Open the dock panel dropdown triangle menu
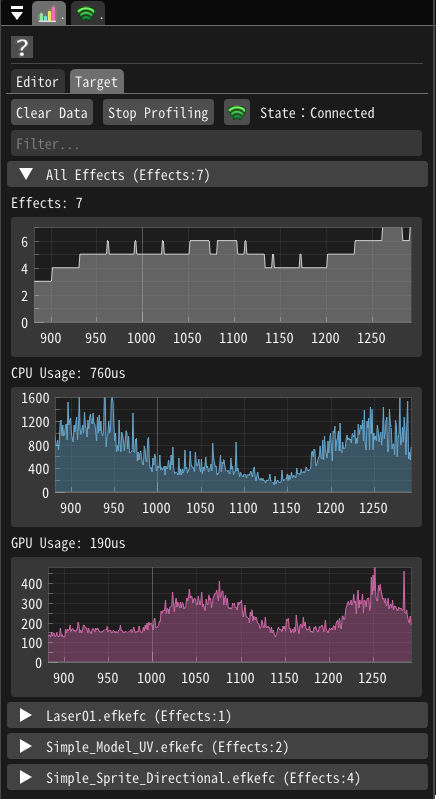436x799 pixels. pos(17,14)
